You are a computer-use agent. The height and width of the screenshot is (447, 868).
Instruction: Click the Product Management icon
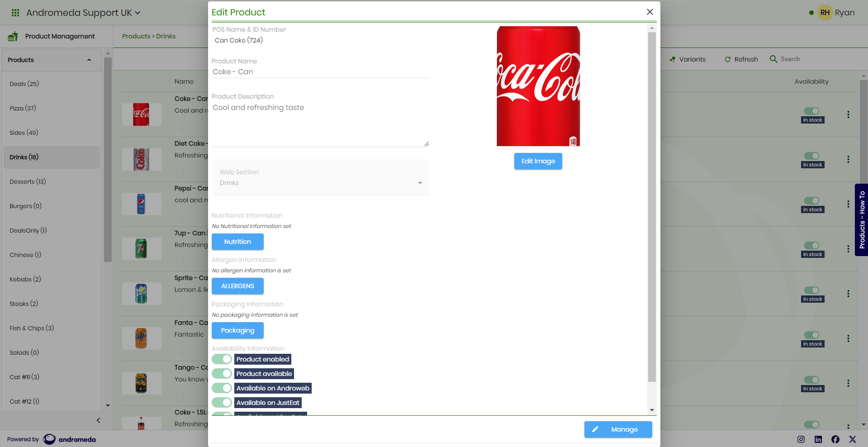tap(13, 36)
